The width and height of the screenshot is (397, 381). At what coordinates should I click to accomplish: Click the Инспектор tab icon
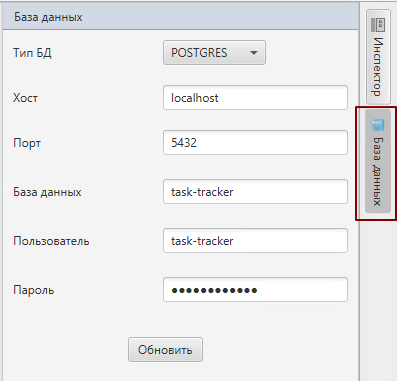tap(378, 25)
